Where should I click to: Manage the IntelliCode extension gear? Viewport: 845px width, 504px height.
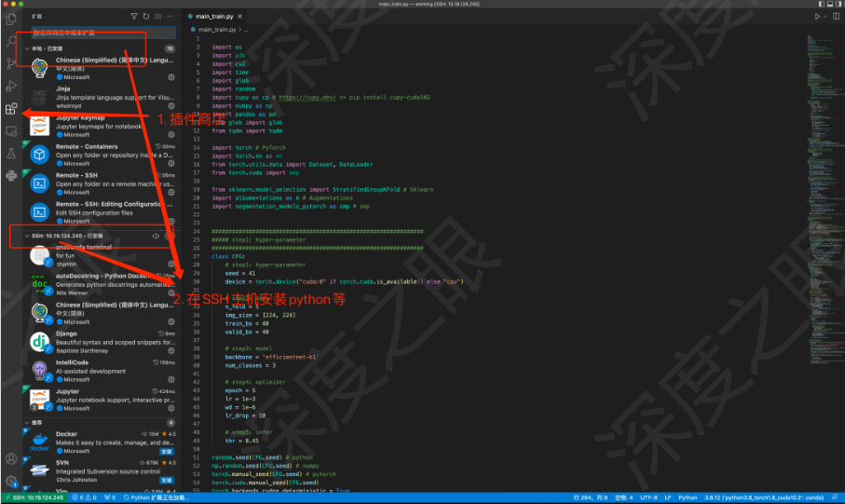[170, 379]
